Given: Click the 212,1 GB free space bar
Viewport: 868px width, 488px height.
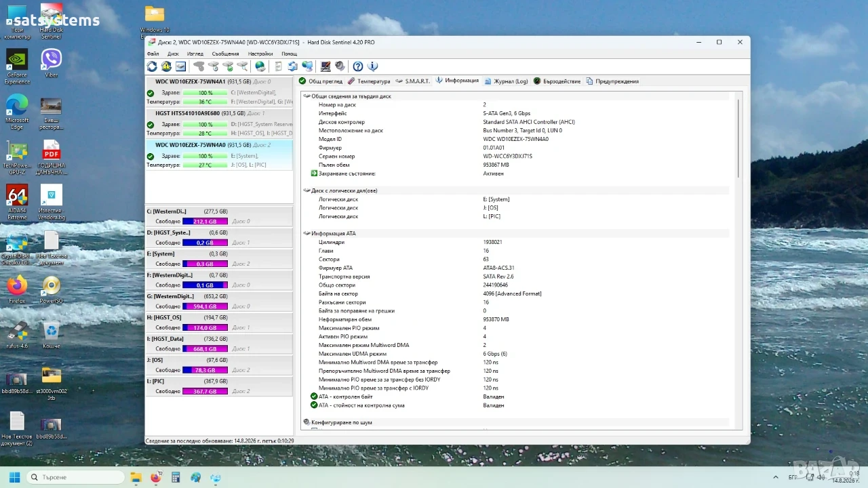Looking at the screenshot, I should (205, 222).
